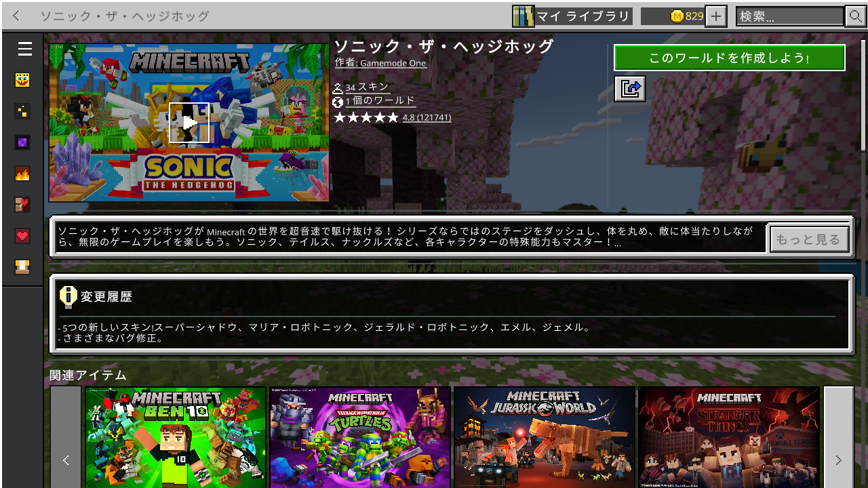Open the Ben 10 related pack
868x488 pixels.
(x=176, y=437)
